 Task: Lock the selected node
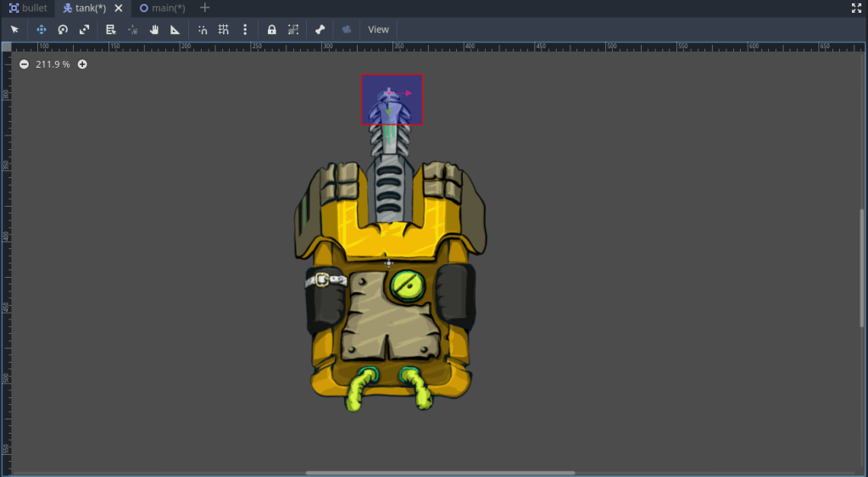tap(272, 30)
